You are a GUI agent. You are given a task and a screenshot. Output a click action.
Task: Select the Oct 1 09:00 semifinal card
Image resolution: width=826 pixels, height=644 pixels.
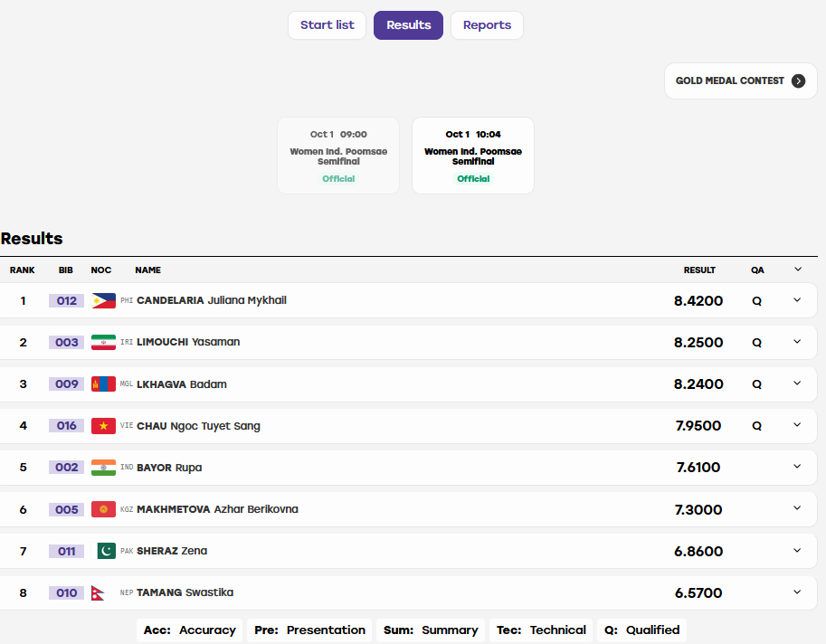pyautogui.click(x=338, y=156)
